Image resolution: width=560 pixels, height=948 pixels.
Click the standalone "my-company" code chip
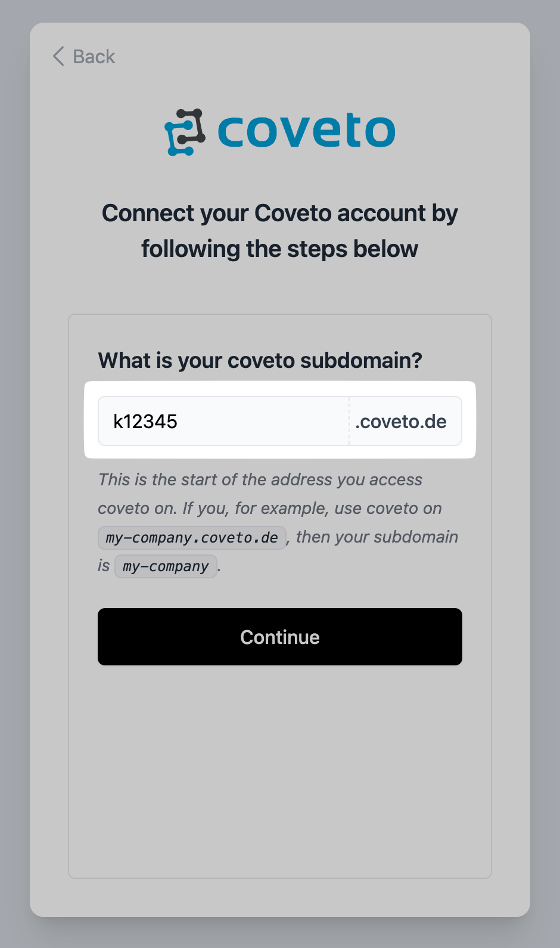tap(166, 566)
